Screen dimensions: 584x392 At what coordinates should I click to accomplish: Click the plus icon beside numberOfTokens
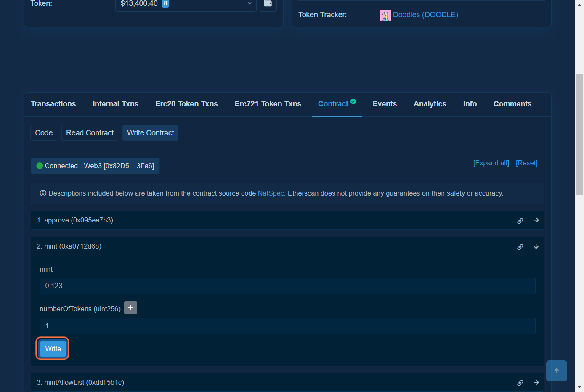(x=130, y=308)
